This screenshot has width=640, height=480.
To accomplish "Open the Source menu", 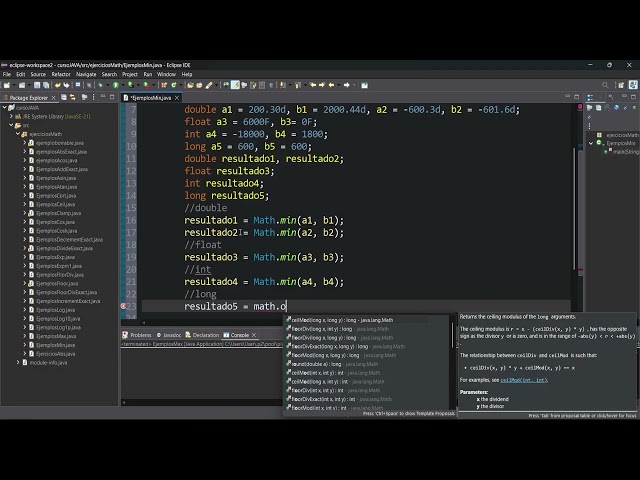I will (38, 74).
